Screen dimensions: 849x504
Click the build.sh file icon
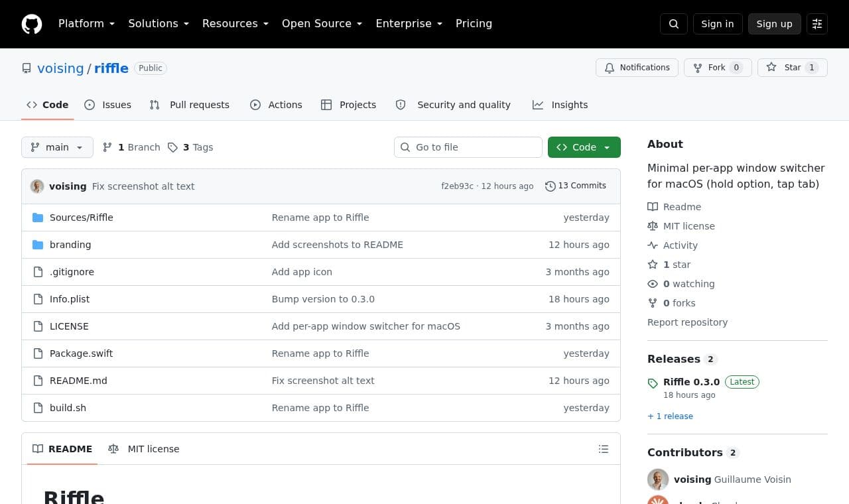coord(38,408)
